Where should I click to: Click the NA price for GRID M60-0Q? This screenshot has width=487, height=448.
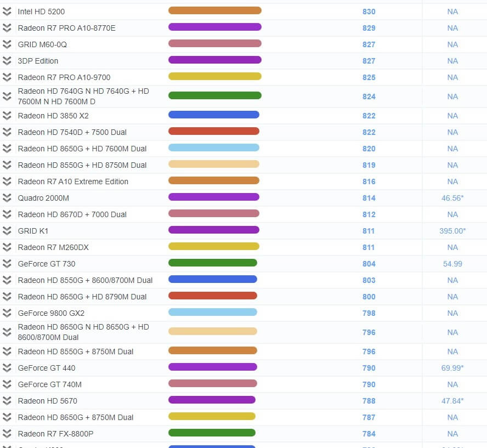click(x=452, y=44)
